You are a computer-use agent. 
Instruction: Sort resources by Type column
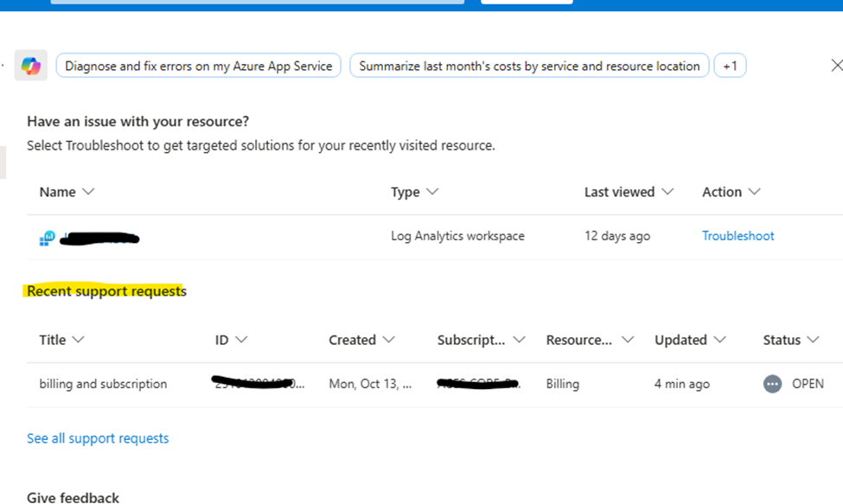[414, 192]
